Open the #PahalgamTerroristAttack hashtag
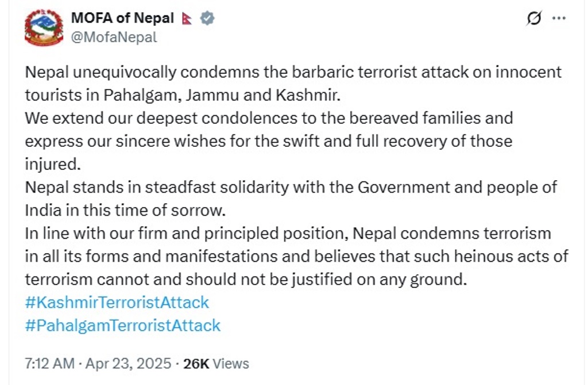 [x=123, y=325]
